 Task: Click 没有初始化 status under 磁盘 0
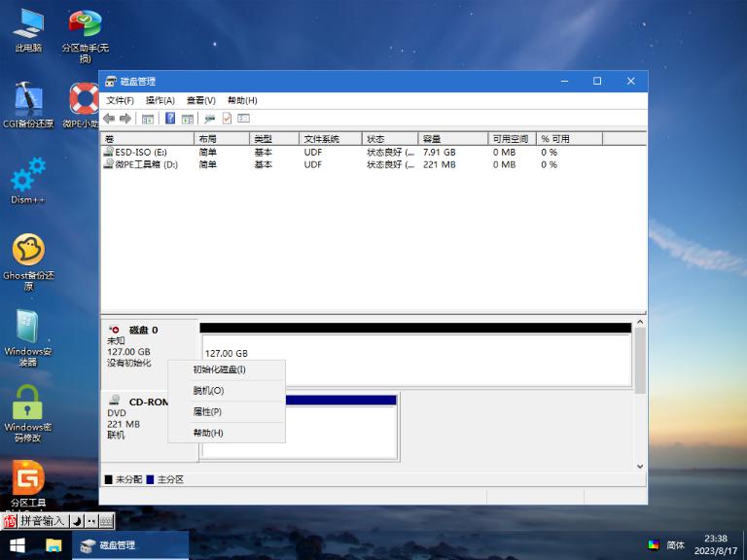point(128,363)
